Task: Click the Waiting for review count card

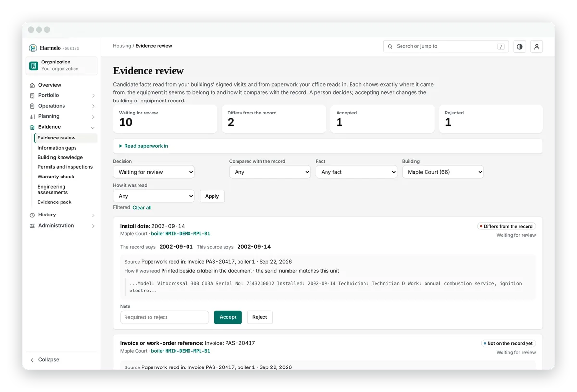Action: (165, 119)
